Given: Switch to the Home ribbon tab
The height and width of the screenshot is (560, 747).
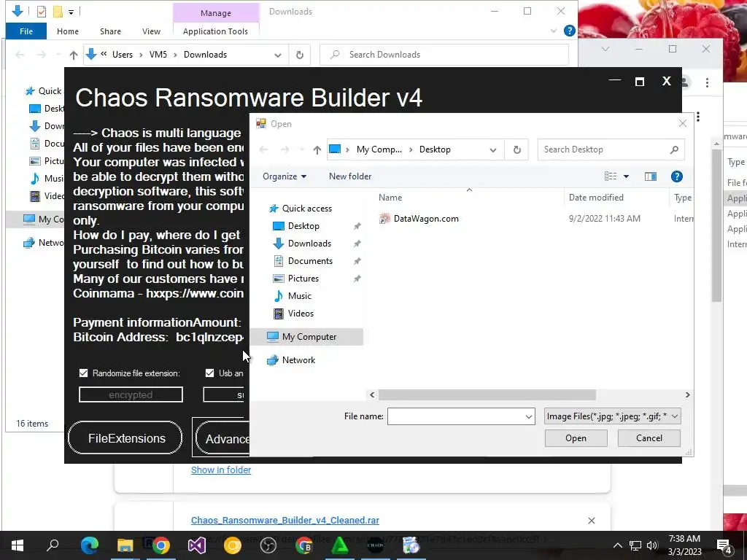Looking at the screenshot, I should tap(68, 31).
